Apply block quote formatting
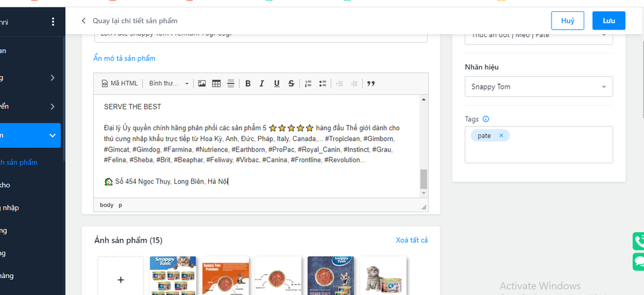The height and width of the screenshot is (295, 644). point(370,84)
